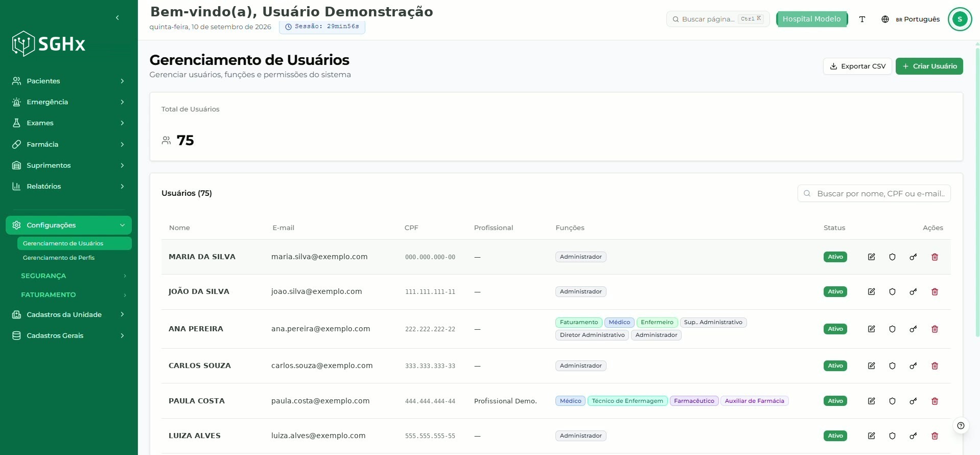
Task: Click key icon for Luiza Alves
Action: point(913,436)
